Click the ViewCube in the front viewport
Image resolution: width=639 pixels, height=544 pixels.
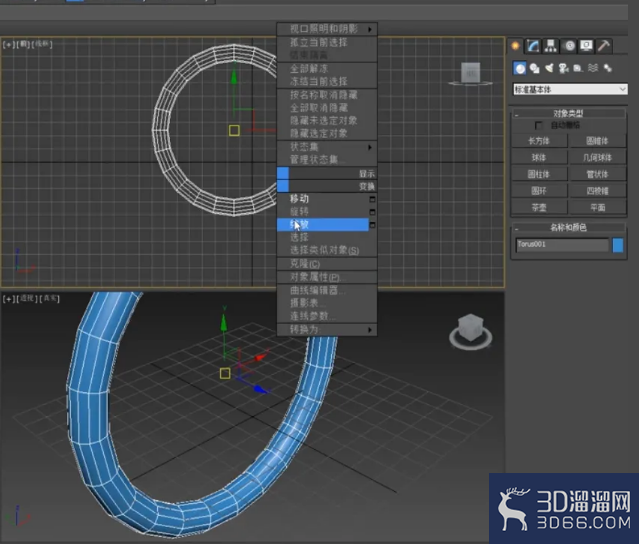click(x=470, y=73)
